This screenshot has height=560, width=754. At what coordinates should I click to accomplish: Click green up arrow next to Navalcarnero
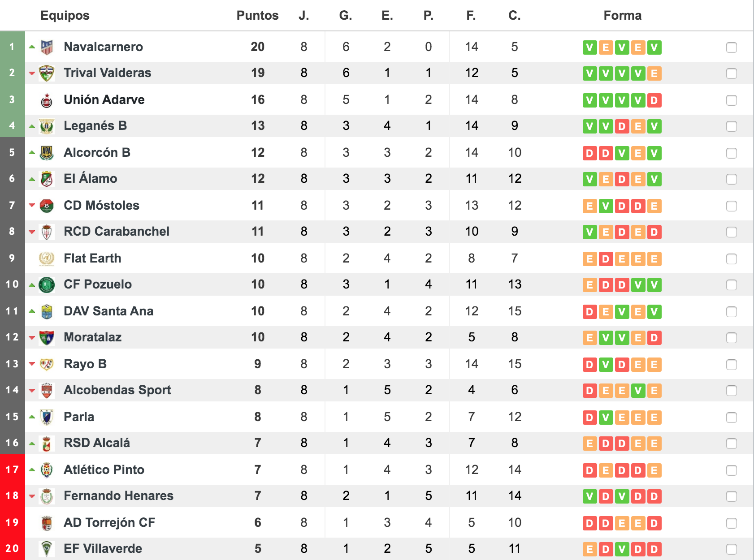pyautogui.click(x=32, y=47)
